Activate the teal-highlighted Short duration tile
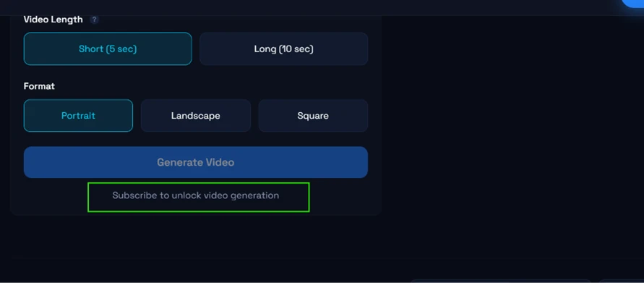This screenshot has height=283, width=644. [x=108, y=49]
